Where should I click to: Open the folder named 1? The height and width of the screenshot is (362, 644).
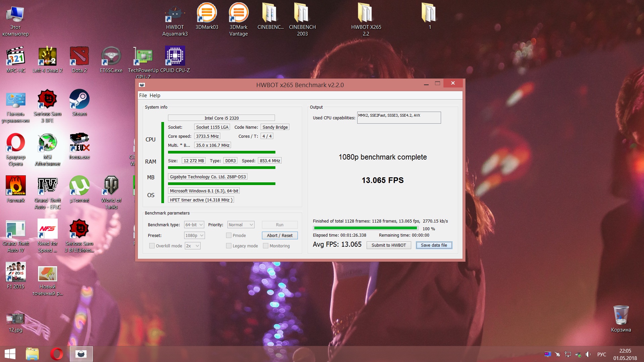point(430,16)
